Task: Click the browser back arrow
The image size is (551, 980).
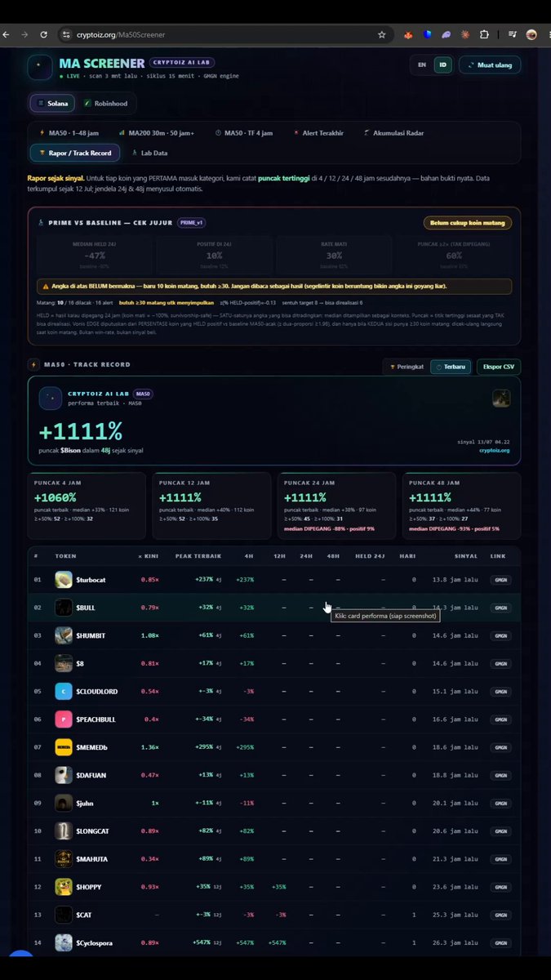Action: point(6,35)
